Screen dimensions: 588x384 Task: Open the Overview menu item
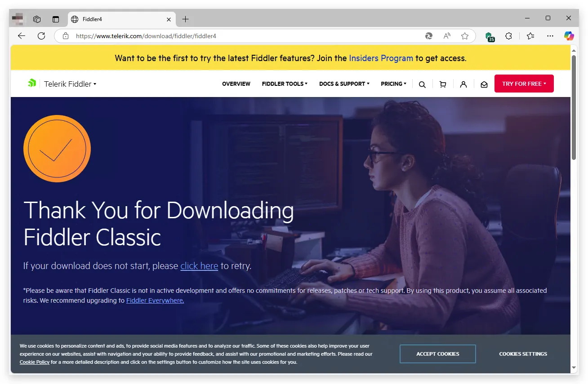click(236, 84)
